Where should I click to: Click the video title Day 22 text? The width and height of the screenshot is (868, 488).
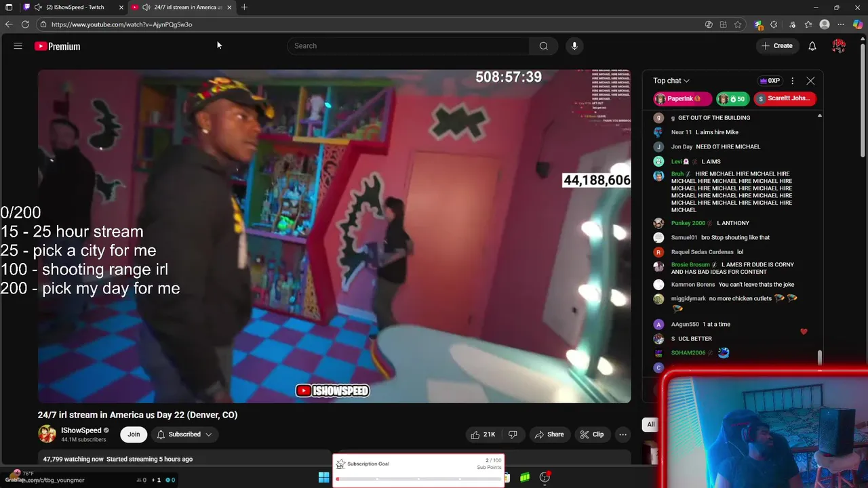click(x=138, y=415)
